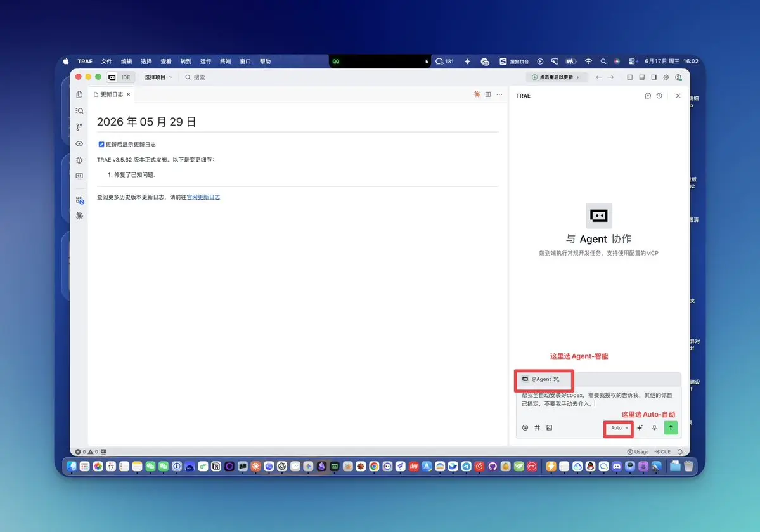The height and width of the screenshot is (532, 760).
Task: Click the sparkle optimize prompt icon
Action: [640, 428]
